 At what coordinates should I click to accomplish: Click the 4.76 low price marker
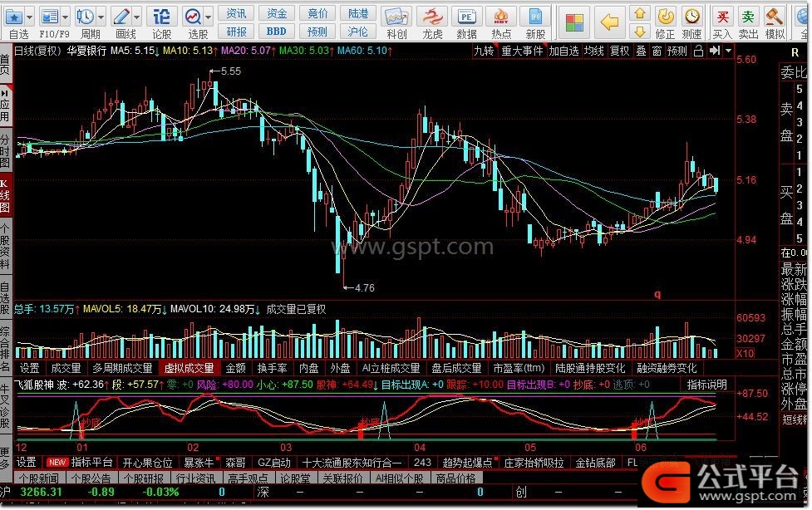coord(364,288)
